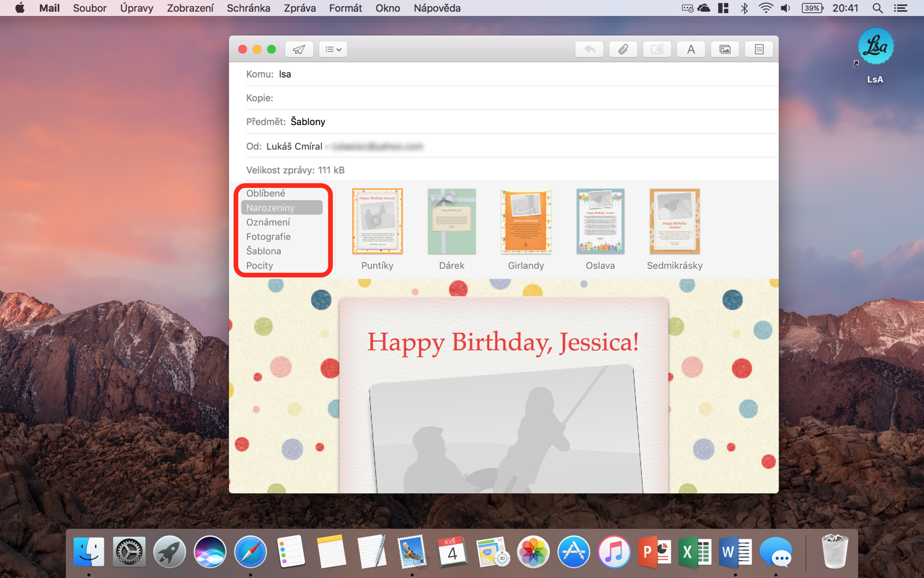Screen dimensions: 924x578
Task: Attach a file using the paperclip icon
Action: point(623,49)
